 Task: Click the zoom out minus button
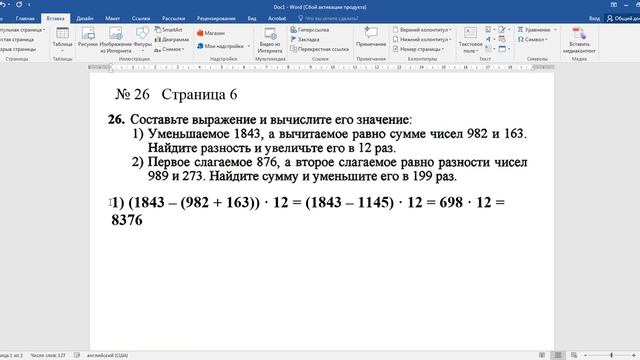point(585,356)
